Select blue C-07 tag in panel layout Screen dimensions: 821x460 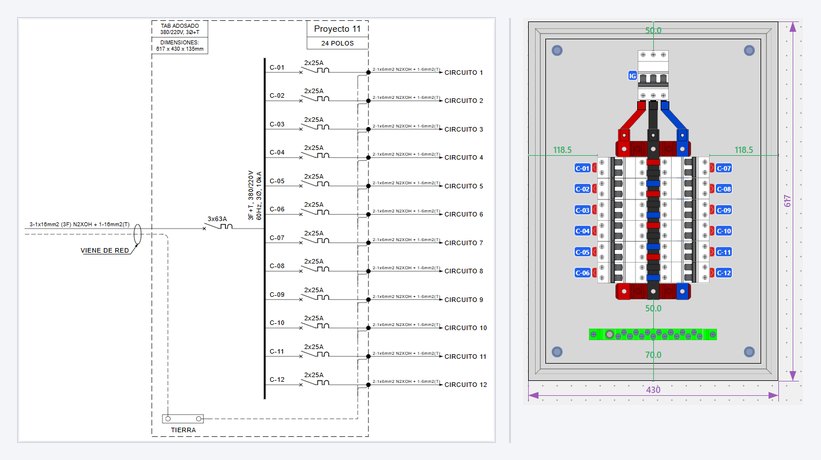[x=724, y=168]
